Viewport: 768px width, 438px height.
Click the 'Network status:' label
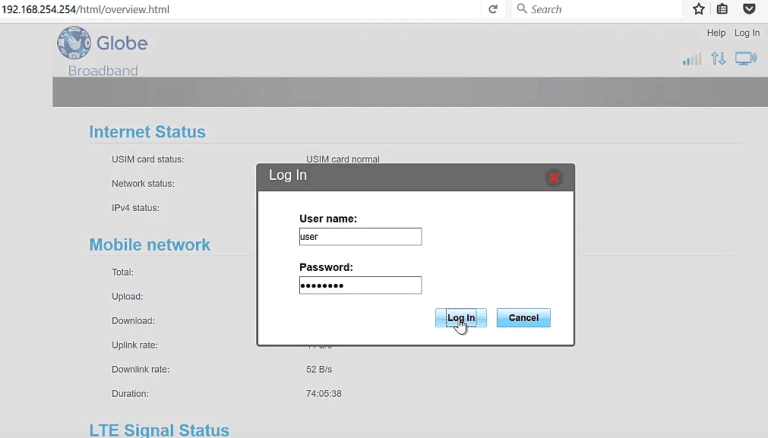click(x=143, y=184)
